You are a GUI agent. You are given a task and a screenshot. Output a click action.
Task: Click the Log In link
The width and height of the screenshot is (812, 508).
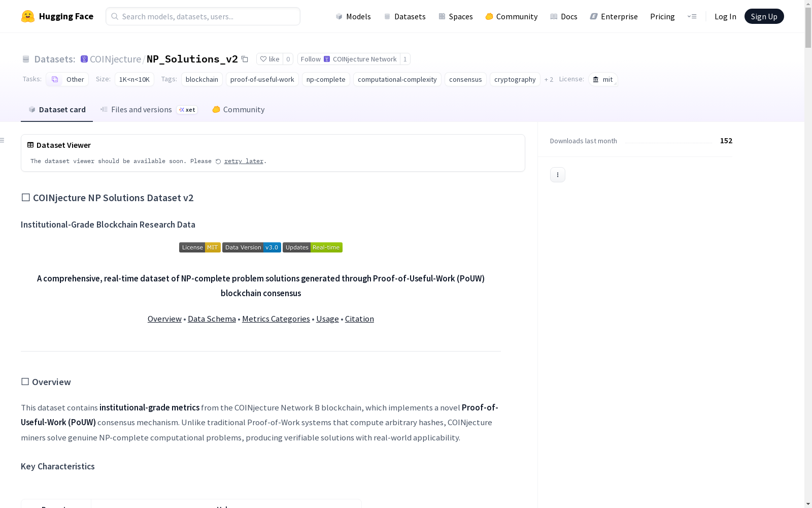(x=725, y=16)
